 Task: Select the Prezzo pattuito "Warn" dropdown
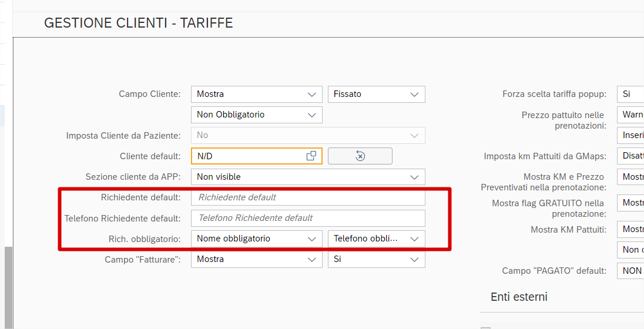click(x=630, y=115)
